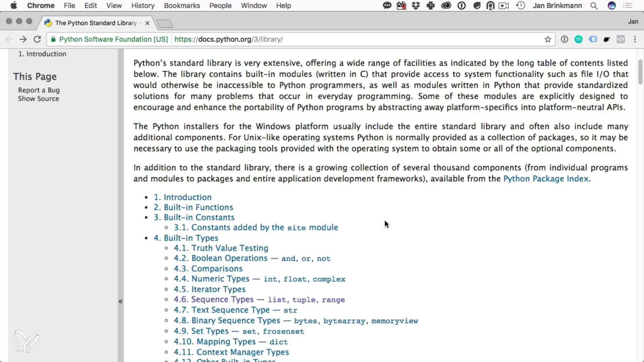Click the browser reload page icon
The width and height of the screenshot is (644, 362).
(37, 39)
